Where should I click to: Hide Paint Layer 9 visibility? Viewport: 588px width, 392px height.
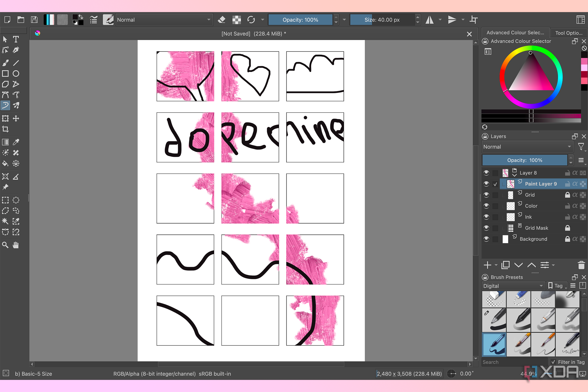[486, 184]
